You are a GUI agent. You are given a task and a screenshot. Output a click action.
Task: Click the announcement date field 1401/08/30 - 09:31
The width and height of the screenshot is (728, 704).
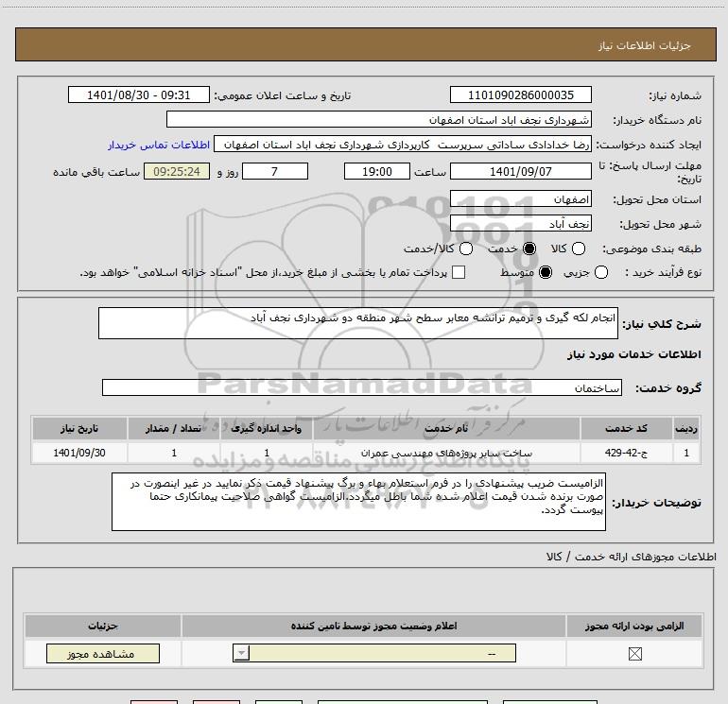click(x=139, y=94)
